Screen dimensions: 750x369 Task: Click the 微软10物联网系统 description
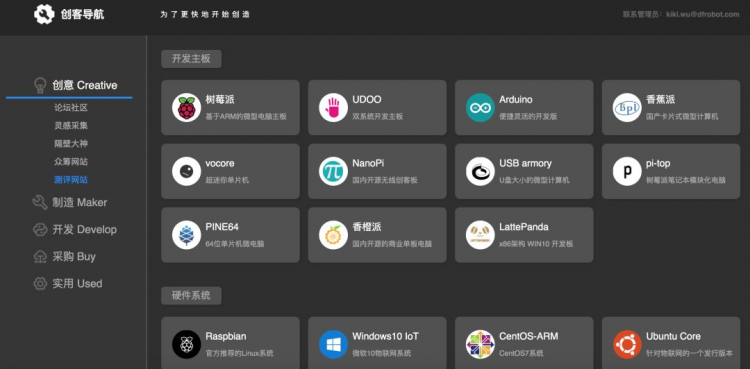click(x=382, y=354)
